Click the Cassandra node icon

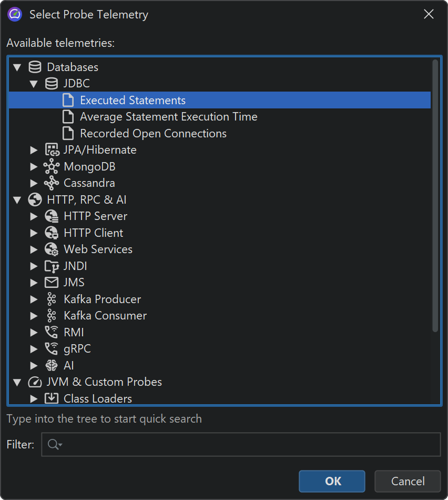tap(52, 183)
